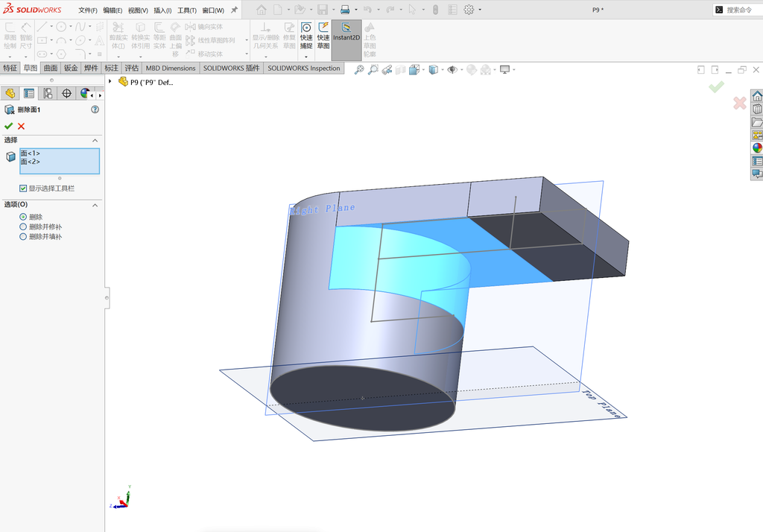
Task: Pin the menu bar with the pushpin icon
Action: 234,10
